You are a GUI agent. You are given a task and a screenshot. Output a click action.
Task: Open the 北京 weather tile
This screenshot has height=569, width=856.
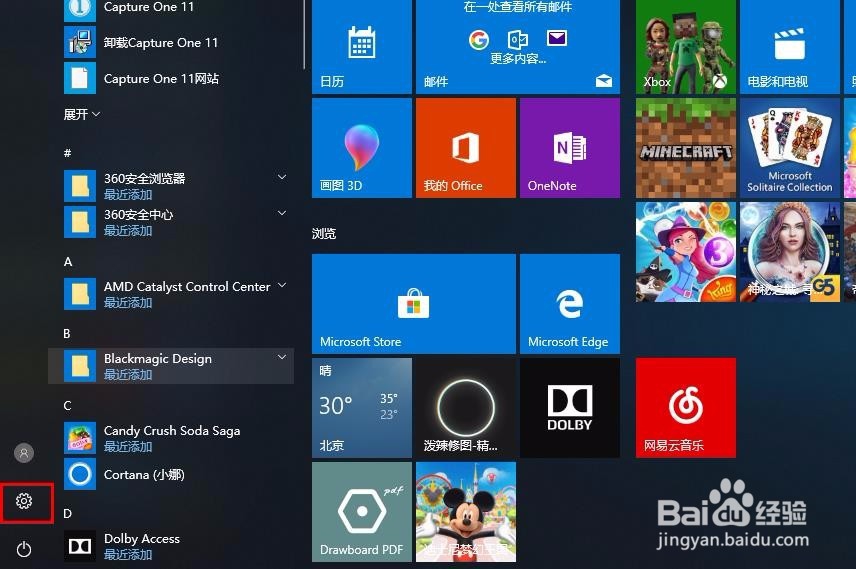361,408
